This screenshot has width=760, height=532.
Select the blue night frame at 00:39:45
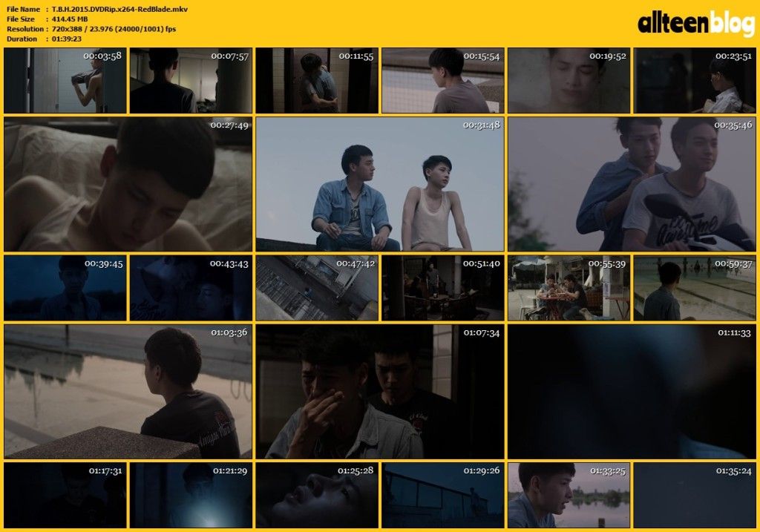click(x=65, y=288)
